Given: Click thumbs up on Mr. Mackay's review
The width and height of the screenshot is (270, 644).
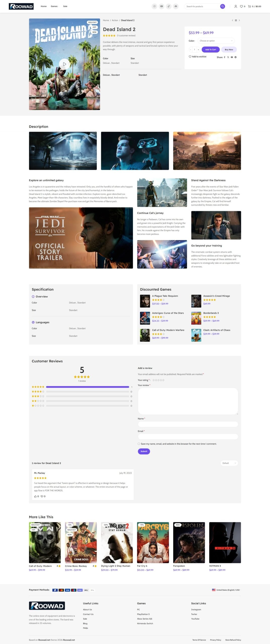Looking at the screenshot, I should click(35, 496).
